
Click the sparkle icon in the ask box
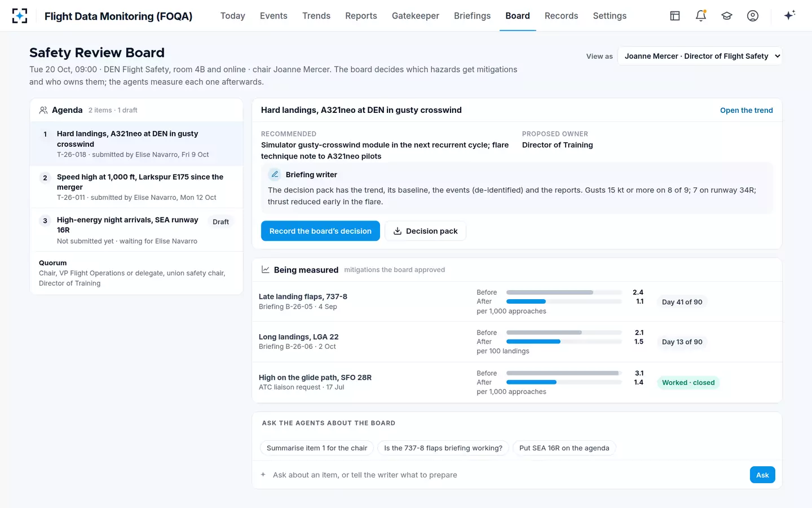(x=263, y=475)
